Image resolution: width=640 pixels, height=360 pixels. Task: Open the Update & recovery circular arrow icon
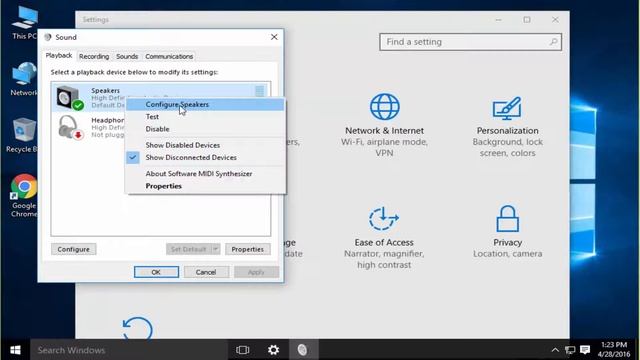(x=138, y=328)
